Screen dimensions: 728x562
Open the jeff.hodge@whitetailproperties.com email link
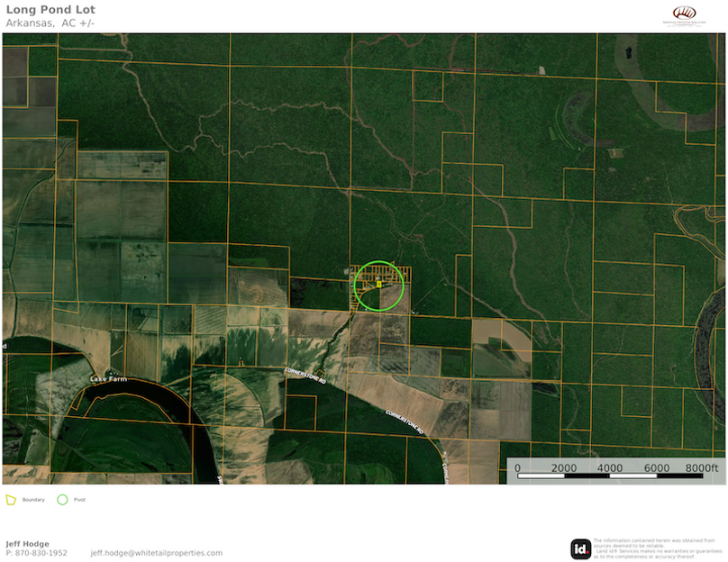[x=156, y=553]
